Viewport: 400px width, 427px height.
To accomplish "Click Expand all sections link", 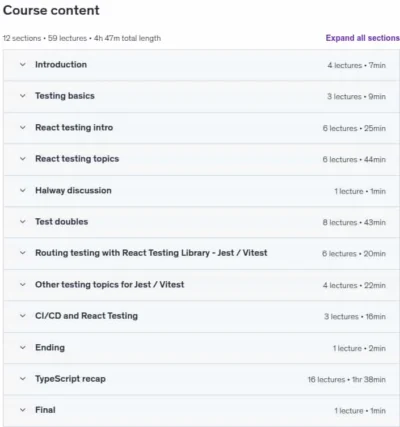I will [x=363, y=38].
